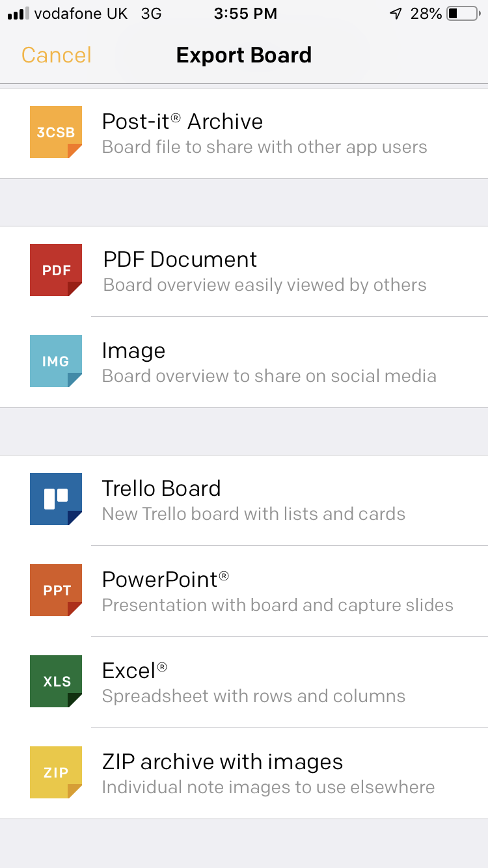This screenshot has height=868, width=488.
Task: Export as a Trello Board
Action: (254, 500)
